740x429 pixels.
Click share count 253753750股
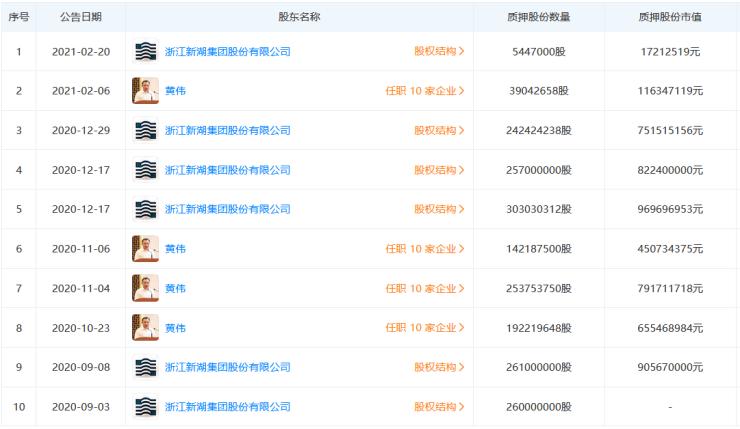point(538,288)
